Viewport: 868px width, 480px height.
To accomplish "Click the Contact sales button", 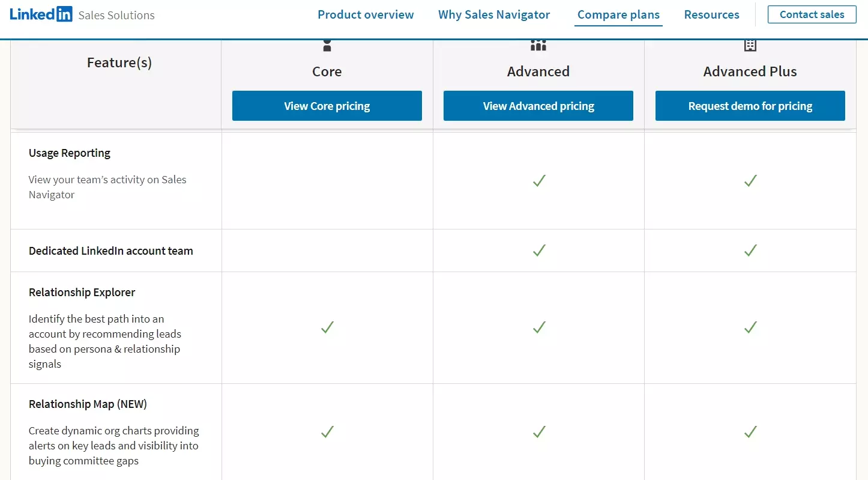I will (812, 14).
